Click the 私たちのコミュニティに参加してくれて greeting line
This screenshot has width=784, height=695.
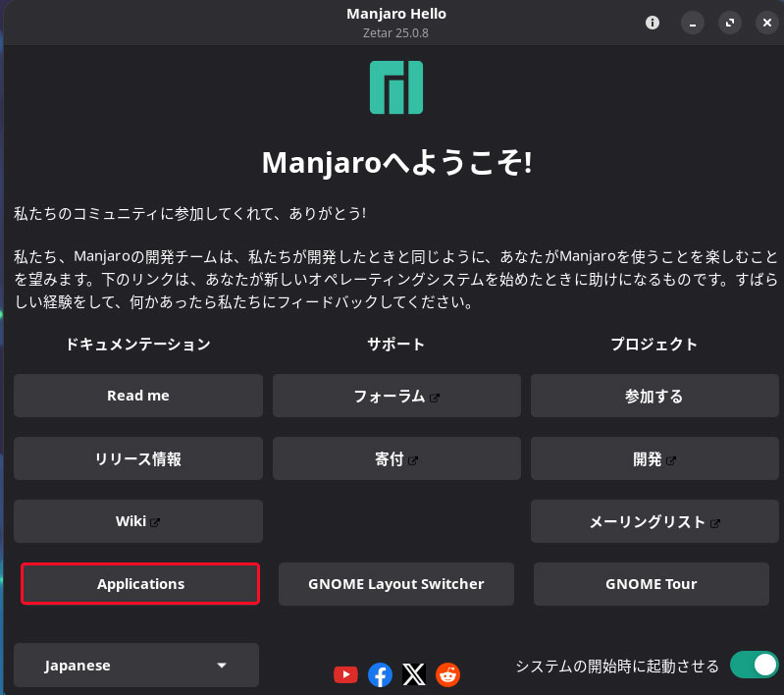tap(190, 214)
